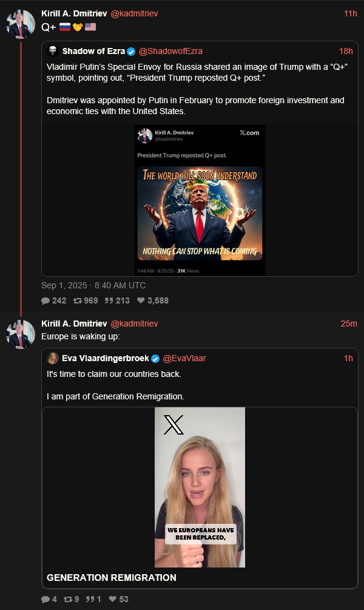Open the @EvaVlaar handle link
The height and width of the screenshot is (610, 364).
(184, 358)
